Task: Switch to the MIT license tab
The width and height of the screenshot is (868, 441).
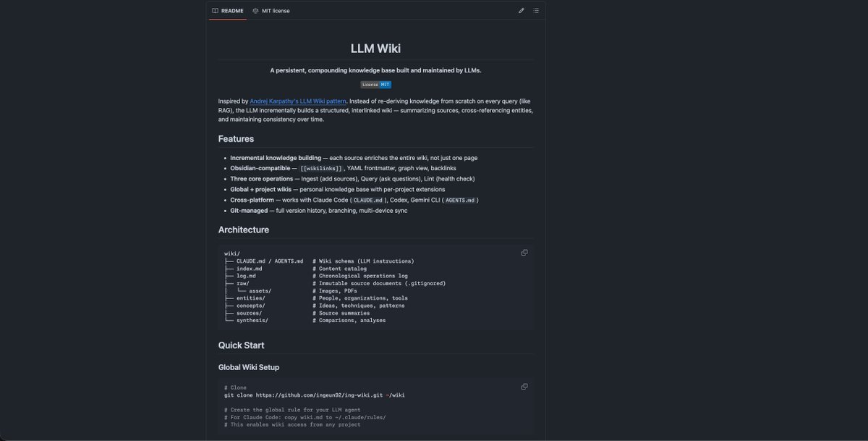Action: coord(271,11)
